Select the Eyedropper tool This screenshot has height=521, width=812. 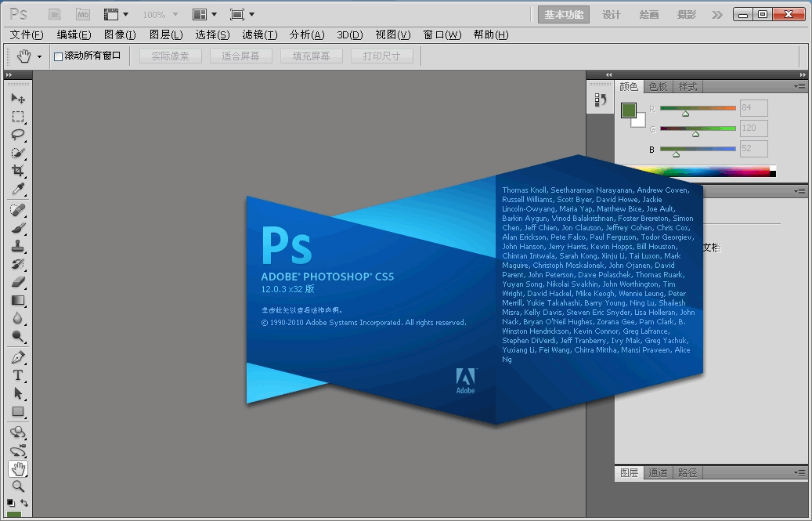[x=18, y=190]
